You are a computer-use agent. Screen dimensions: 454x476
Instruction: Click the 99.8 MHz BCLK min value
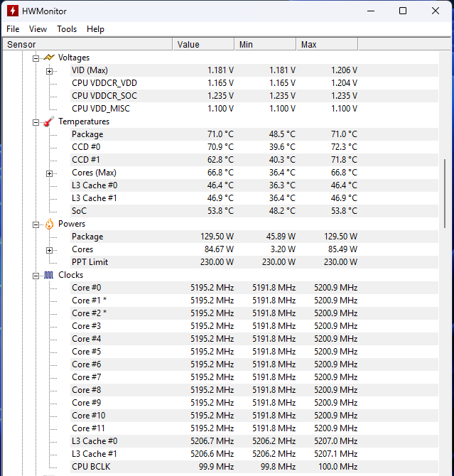point(278,467)
